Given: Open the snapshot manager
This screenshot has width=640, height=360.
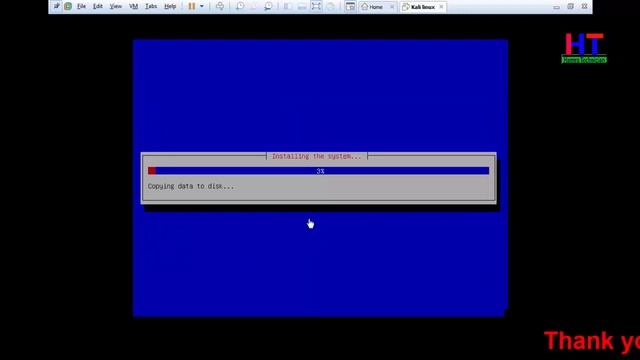Looking at the screenshot, I should (x=268, y=6).
